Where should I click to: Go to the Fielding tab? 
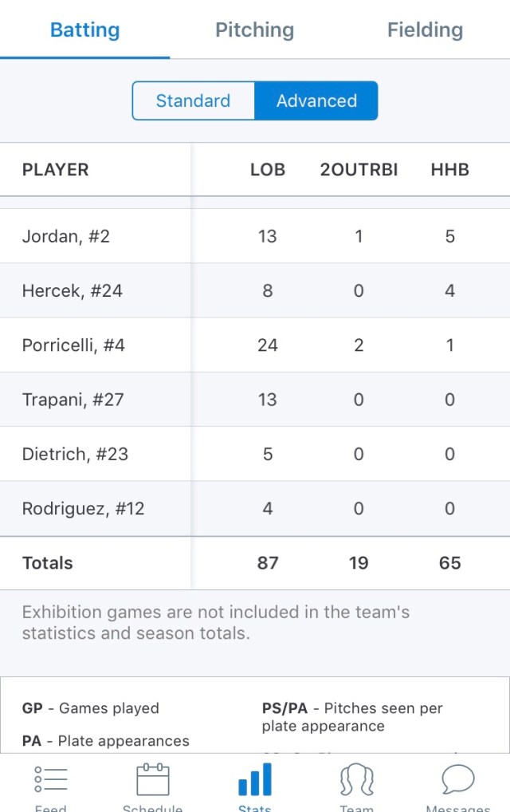[425, 30]
